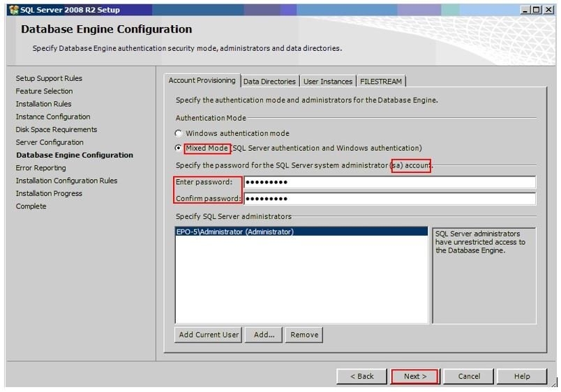
Task: Click the SQL Server Setup title bar icon
Action: 12,9
